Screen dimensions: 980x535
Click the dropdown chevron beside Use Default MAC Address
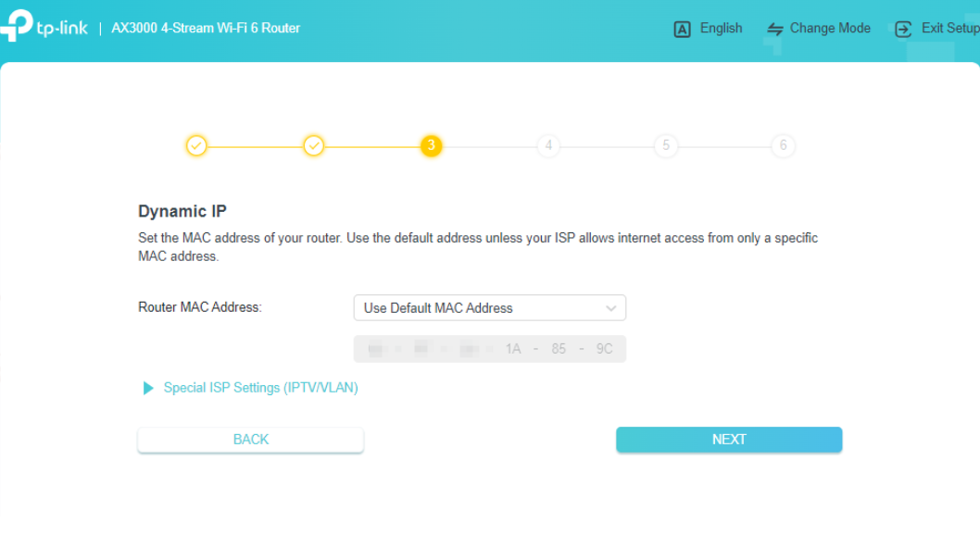610,307
